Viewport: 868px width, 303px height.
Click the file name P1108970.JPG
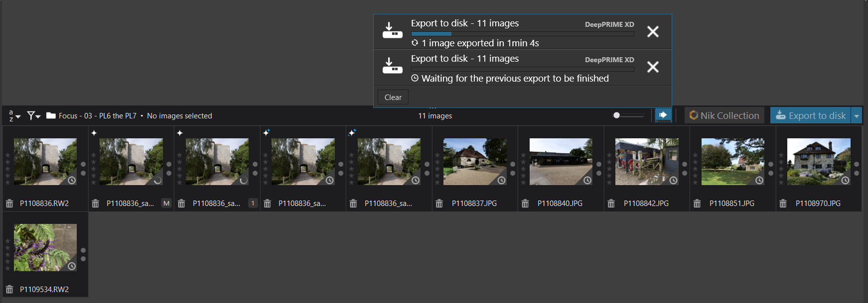click(818, 203)
